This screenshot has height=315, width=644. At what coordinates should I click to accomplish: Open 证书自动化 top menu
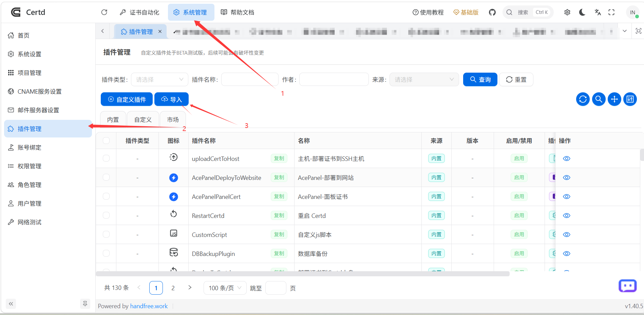coord(139,12)
